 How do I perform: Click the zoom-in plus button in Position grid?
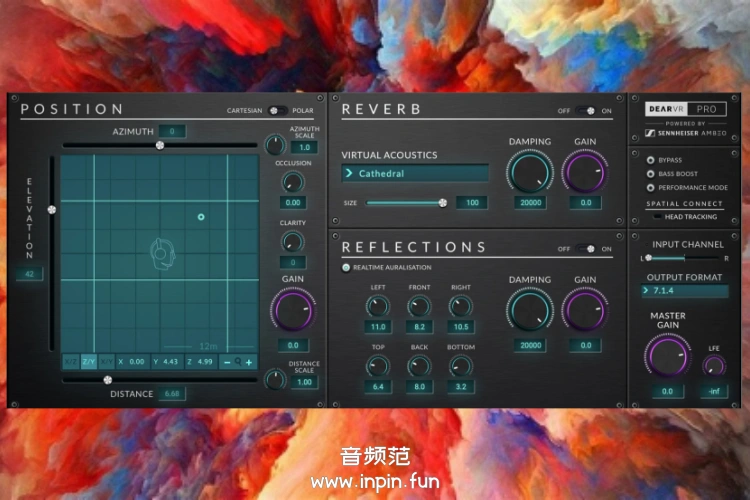[249, 362]
